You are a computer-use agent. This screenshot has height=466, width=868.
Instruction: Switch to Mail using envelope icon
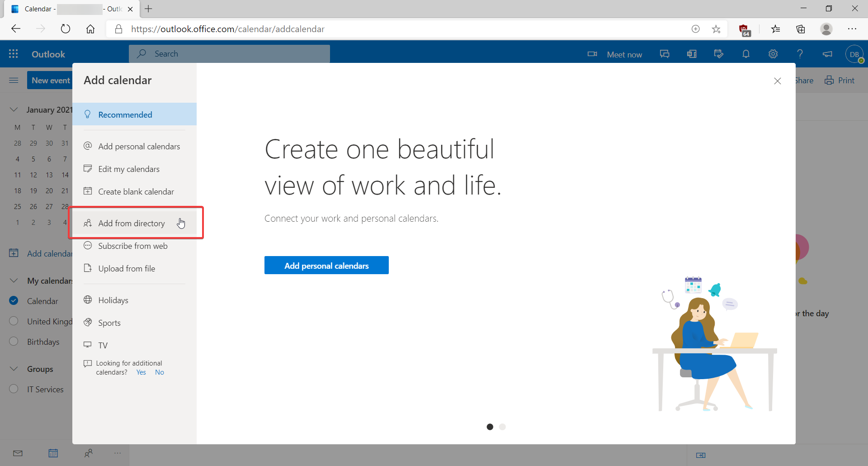coord(18,453)
